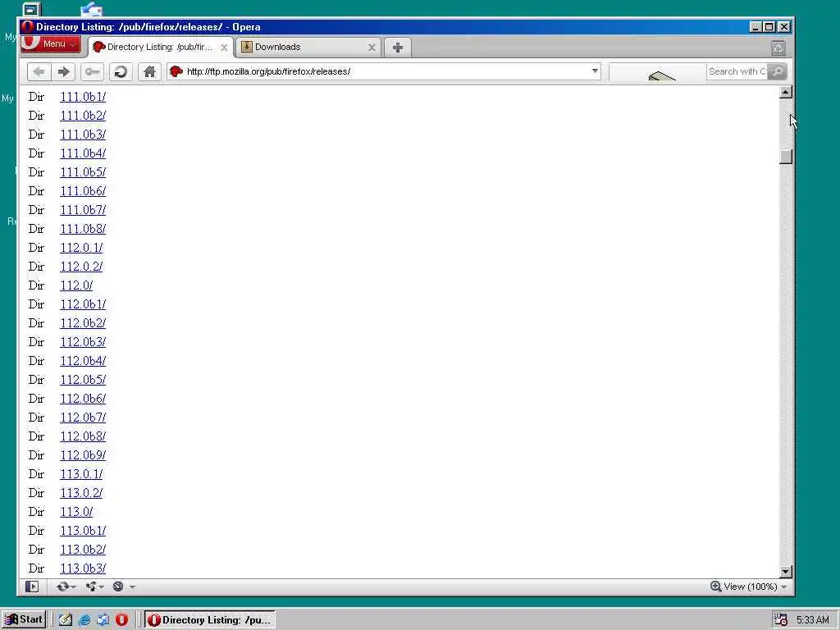
Task: Go forward with the Forward arrow button
Action: tap(63, 72)
